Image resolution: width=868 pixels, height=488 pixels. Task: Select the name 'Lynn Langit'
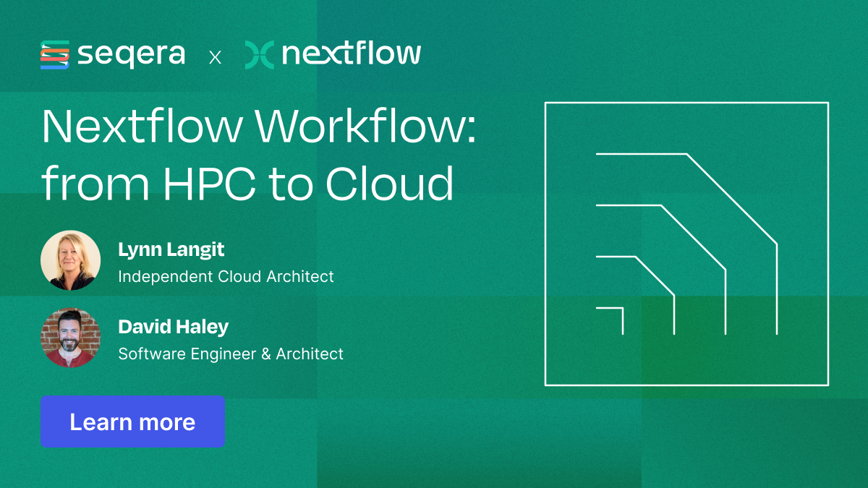171,249
